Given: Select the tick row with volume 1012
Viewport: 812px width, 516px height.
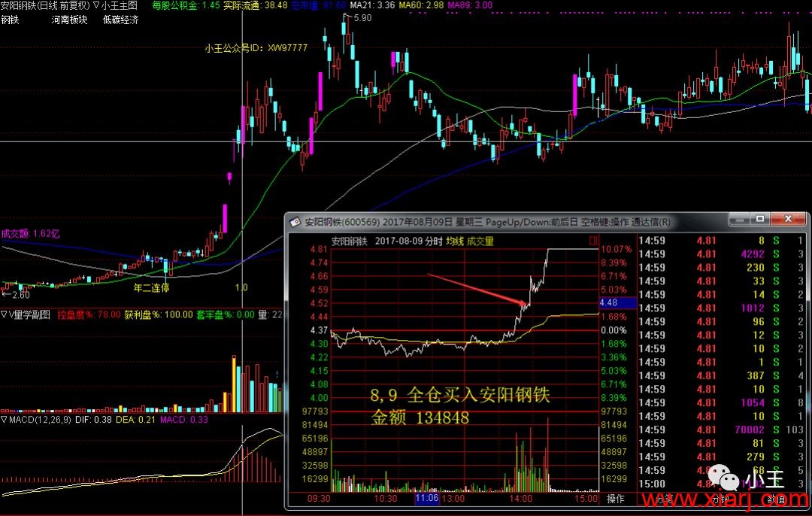Looking at the screenshot, I should [721, 308].
